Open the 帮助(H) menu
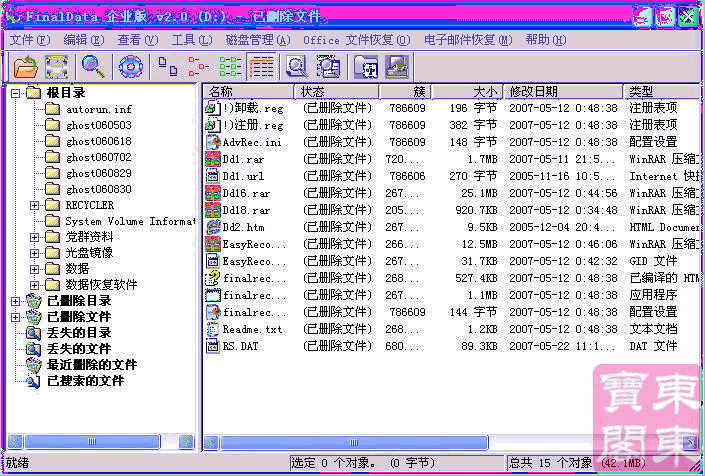Screen dimensions: 705x476 pyautogui.click(x=546, y=40)
